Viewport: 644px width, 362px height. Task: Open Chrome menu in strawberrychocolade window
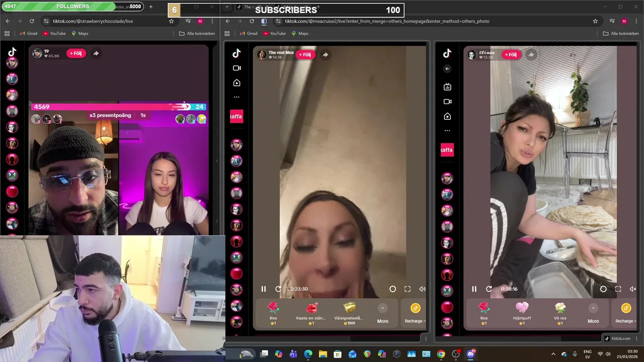point(212,21)
